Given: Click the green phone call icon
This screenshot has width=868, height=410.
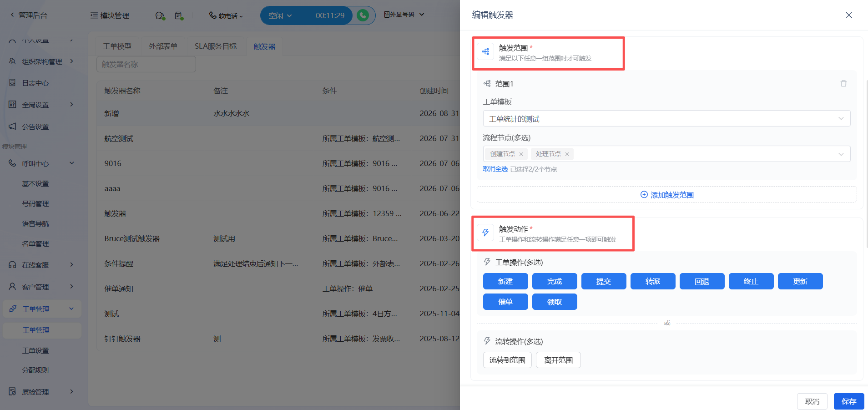Looking at the screenshot, I should pyautogui.click(x=363, y=15).
